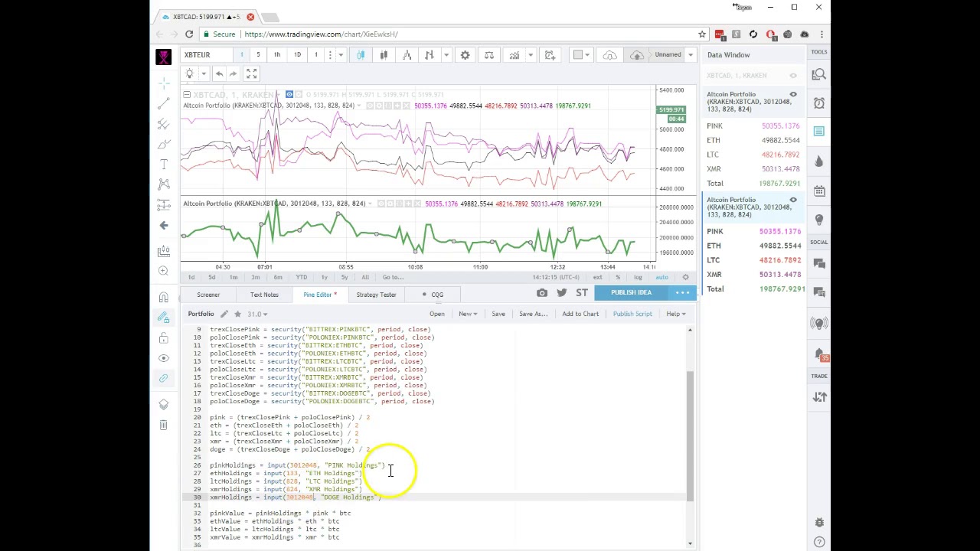Open the Ideas lightbulb sidebar icon

pyautogui.click(x=819, y=220)
